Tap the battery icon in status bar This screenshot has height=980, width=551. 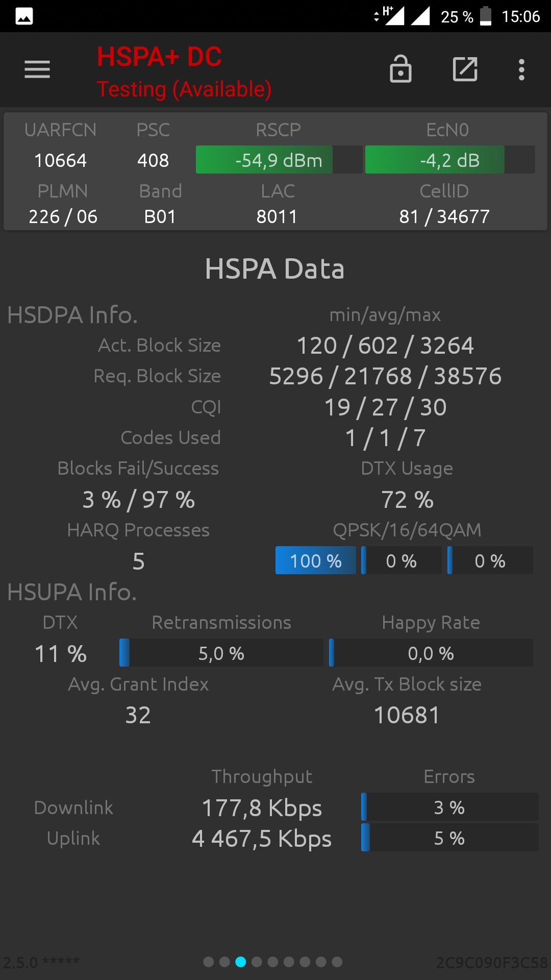(x=486, y=16)
